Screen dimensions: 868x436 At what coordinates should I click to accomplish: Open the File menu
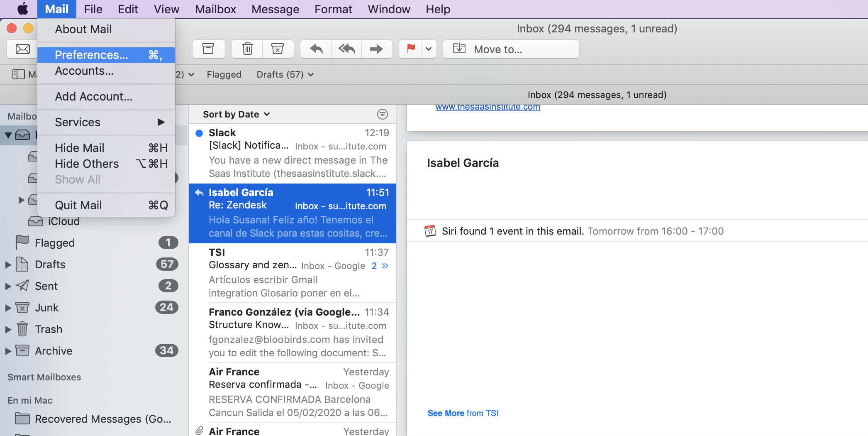tap(93, 9)
